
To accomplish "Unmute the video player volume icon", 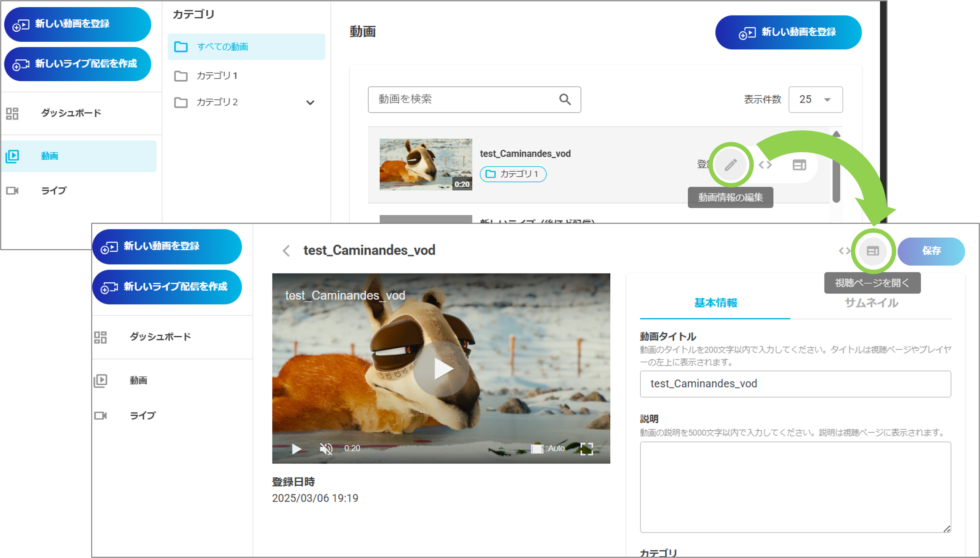I will point(326,448).
